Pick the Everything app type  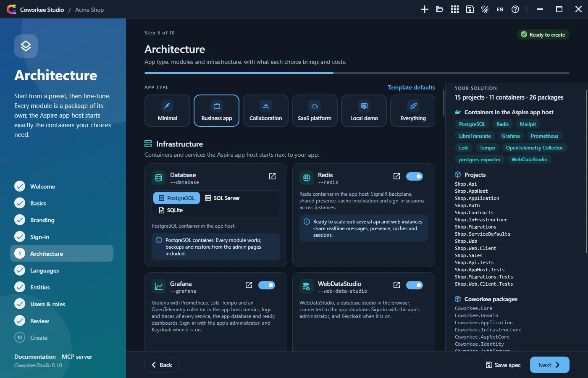click(413, 111)
